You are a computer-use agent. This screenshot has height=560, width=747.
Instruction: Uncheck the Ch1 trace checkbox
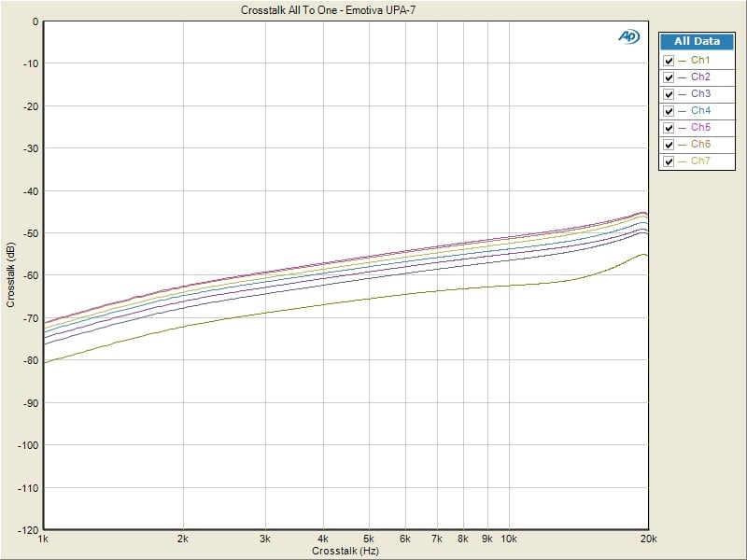click(x=669, y=61)
